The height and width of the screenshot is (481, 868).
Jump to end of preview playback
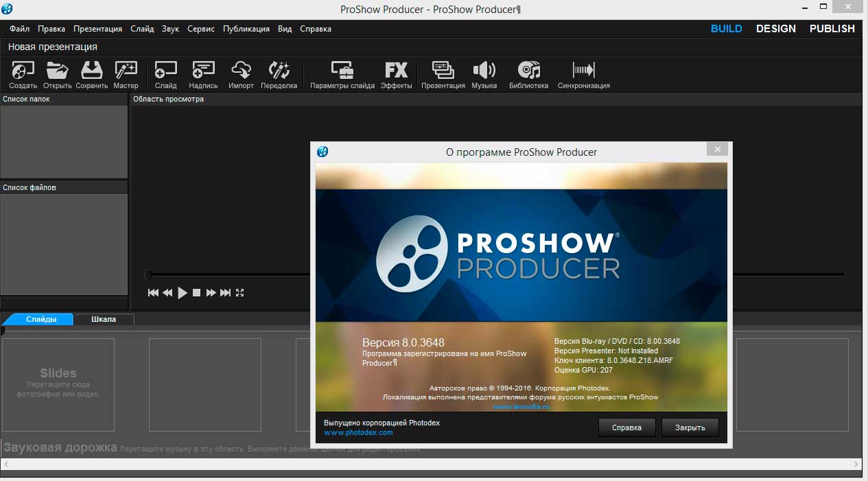click(x=226, y=293)
